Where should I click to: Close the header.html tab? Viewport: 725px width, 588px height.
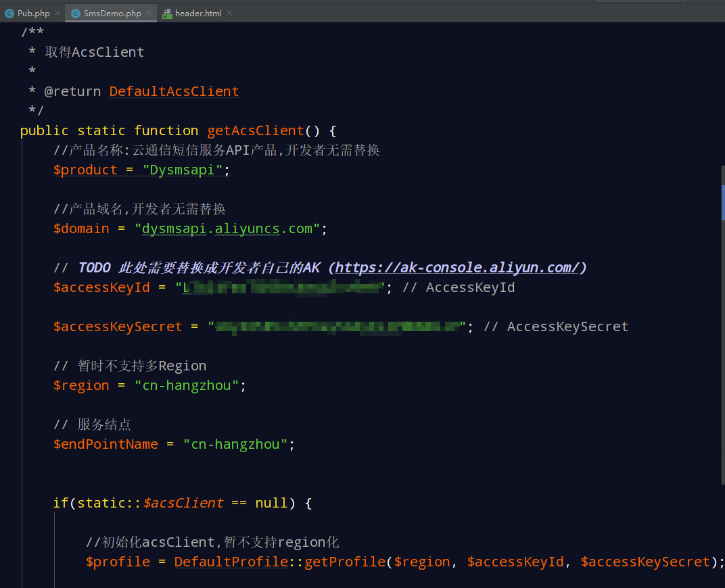(x=229, y=13)
